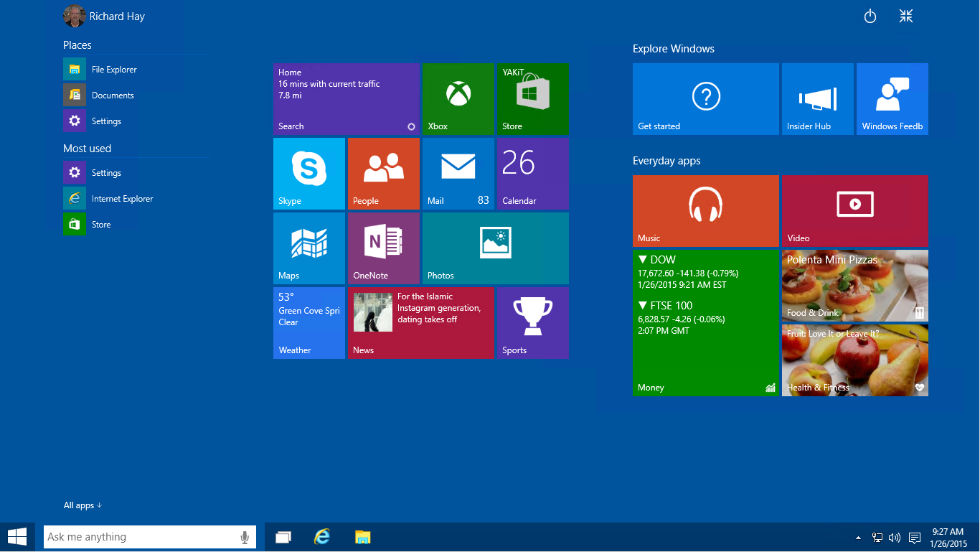Open the Money tile showing DOW stocks
980x552 pixels.
705,322
